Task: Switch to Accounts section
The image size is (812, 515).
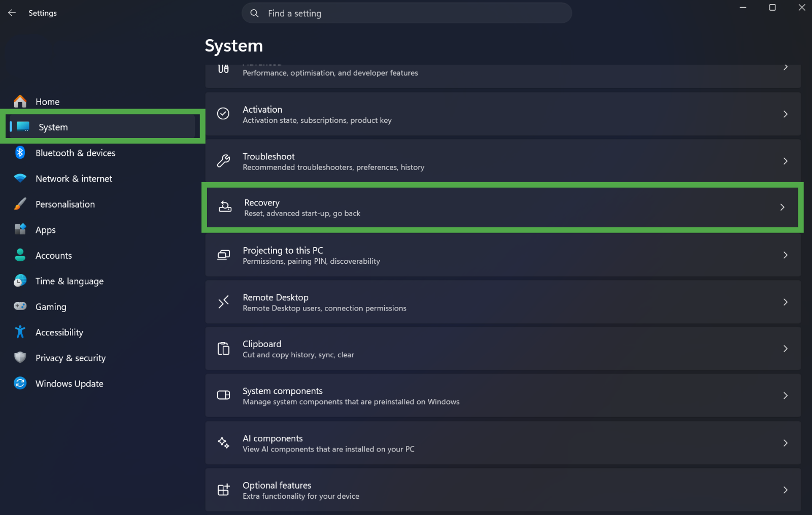Action: pyautogui.click(x=101, y=255)
